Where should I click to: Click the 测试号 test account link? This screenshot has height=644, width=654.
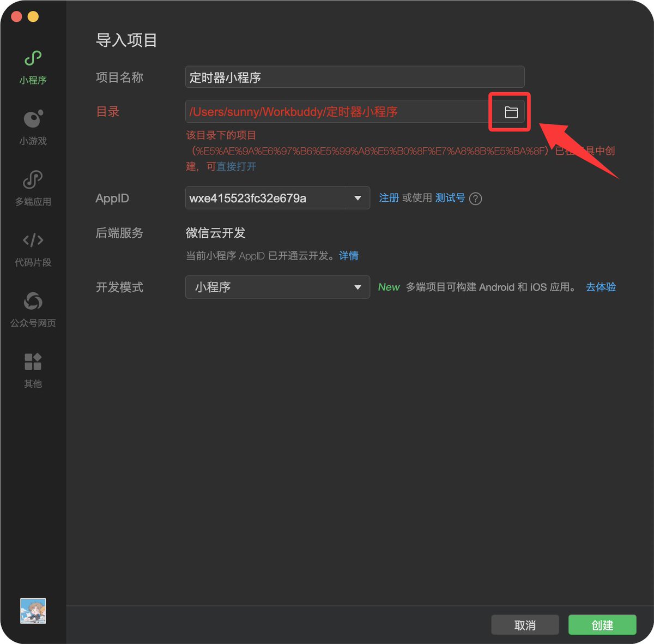450,198
